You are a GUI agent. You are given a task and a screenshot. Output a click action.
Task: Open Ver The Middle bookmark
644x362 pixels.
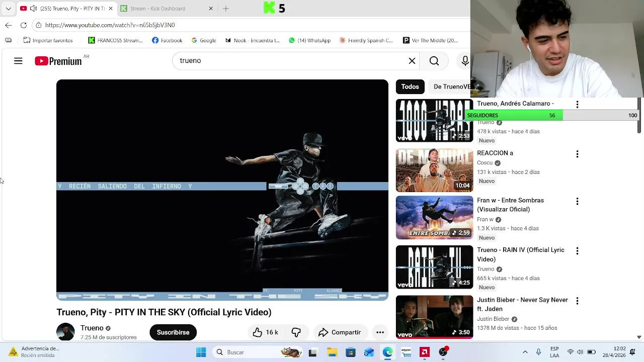pyautogui.click(x=430, y=40)
